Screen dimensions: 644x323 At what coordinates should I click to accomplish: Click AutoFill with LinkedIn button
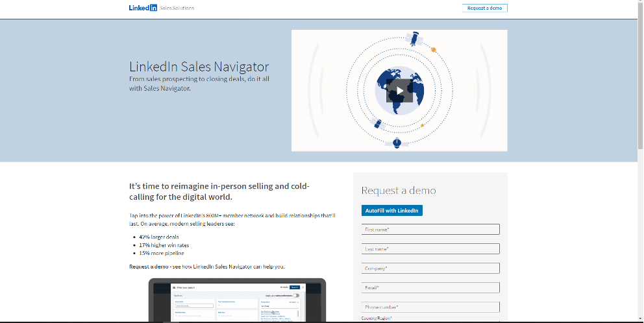[x=392, y=211]
